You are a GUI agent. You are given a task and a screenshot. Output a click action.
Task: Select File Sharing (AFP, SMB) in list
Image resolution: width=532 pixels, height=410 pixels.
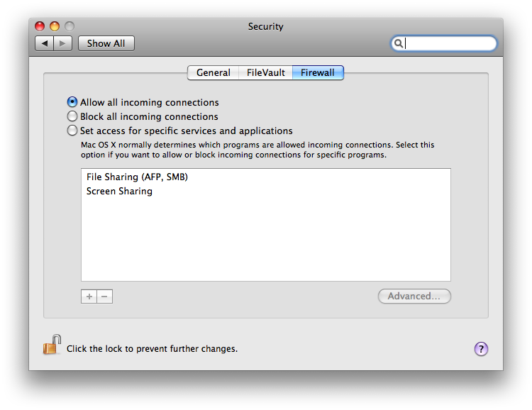point(137,177)
